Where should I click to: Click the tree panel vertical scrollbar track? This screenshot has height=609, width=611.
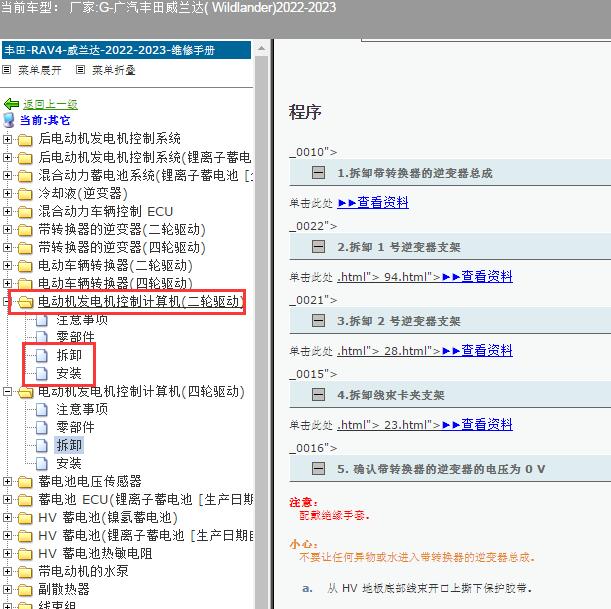(261, 331)
